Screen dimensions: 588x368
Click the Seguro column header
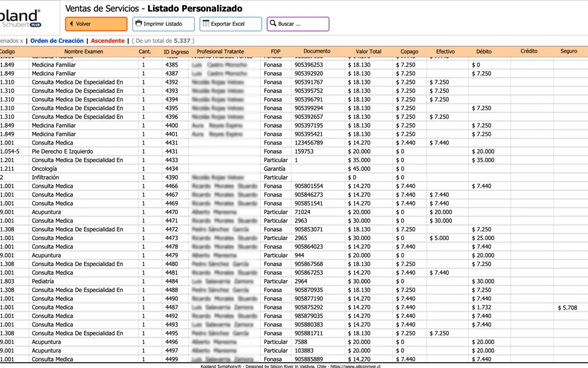pyautogui.click(x=568, y=51)
